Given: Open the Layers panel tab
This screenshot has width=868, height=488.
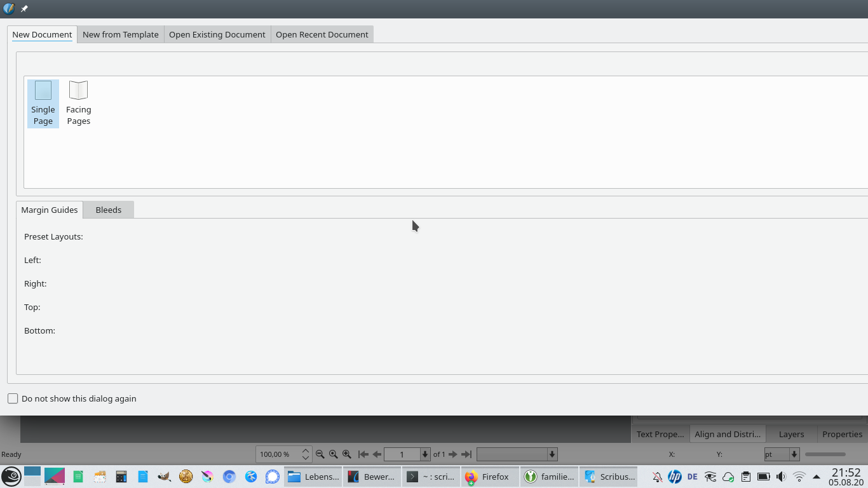Looking at the screenshot, I should tap(791, 434).
